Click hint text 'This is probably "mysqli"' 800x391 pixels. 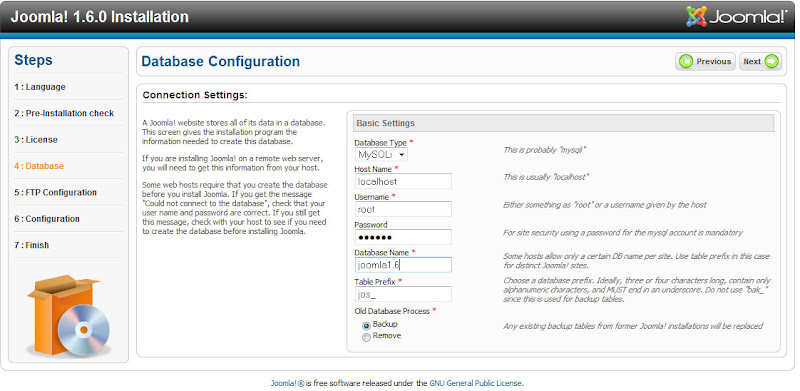(545, 150)
